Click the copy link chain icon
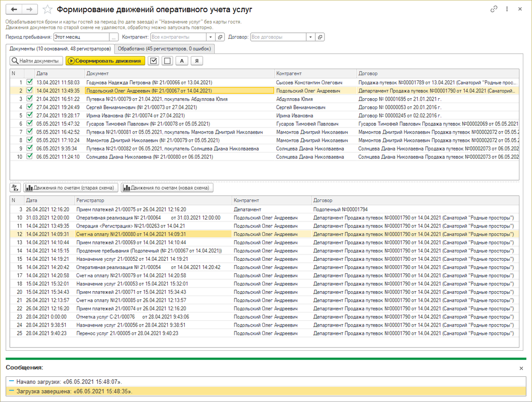The image size is (532, 402). (x=494, y=9)
